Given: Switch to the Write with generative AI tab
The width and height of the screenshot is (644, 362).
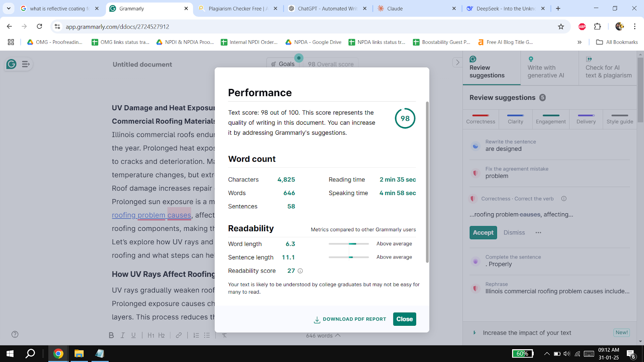Looking at the screenshot, I should (x=549, y=68).
